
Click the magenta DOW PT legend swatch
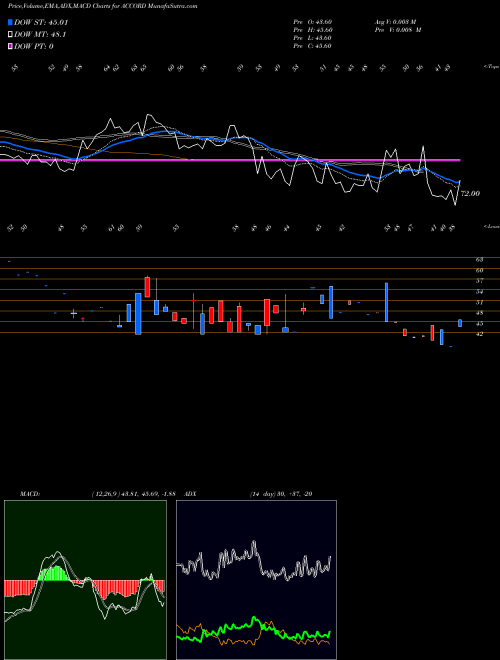coord(10,46)
